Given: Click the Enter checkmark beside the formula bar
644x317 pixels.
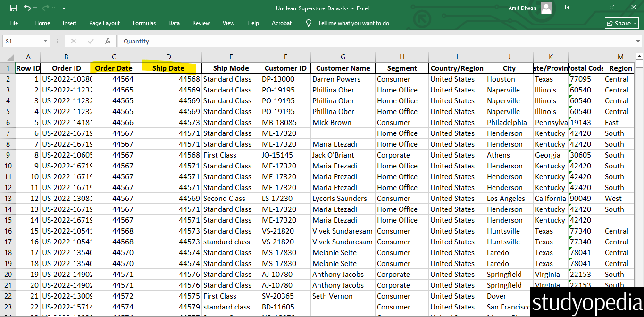Looking at the screenshot, I should click(x=90, y=41).
